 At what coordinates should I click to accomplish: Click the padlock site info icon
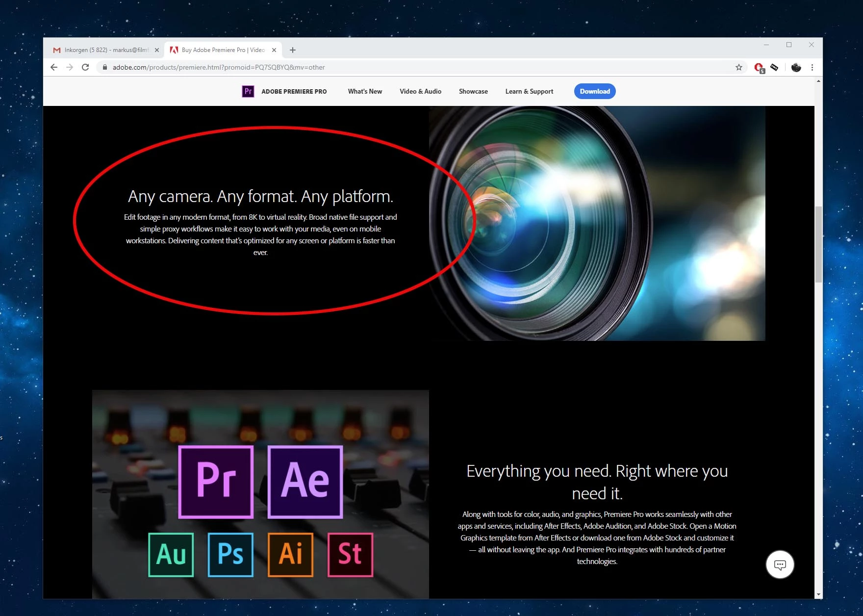[x=104, y=67]
